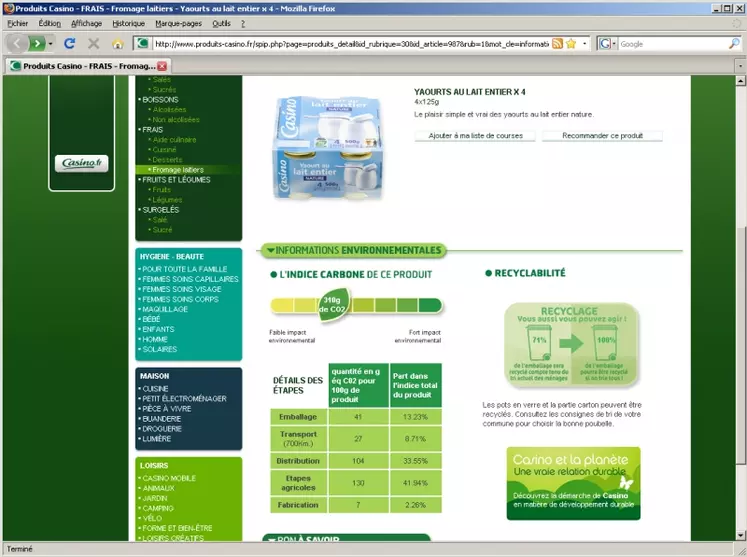Image resolution: width=747 pixels, height=557 pixels.
Task: Open the Fichier menu
Action: coord(18,23)
